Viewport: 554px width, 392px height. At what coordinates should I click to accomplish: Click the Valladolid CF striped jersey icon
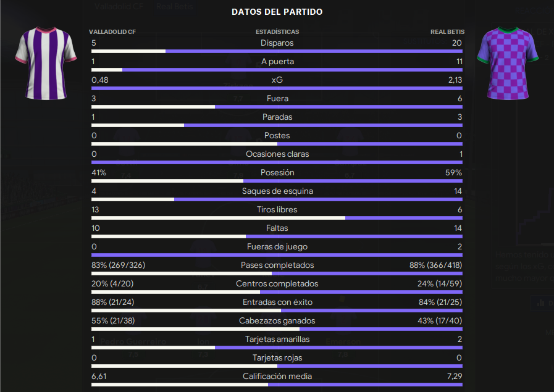pyautogui.click(x=46, y=64)
